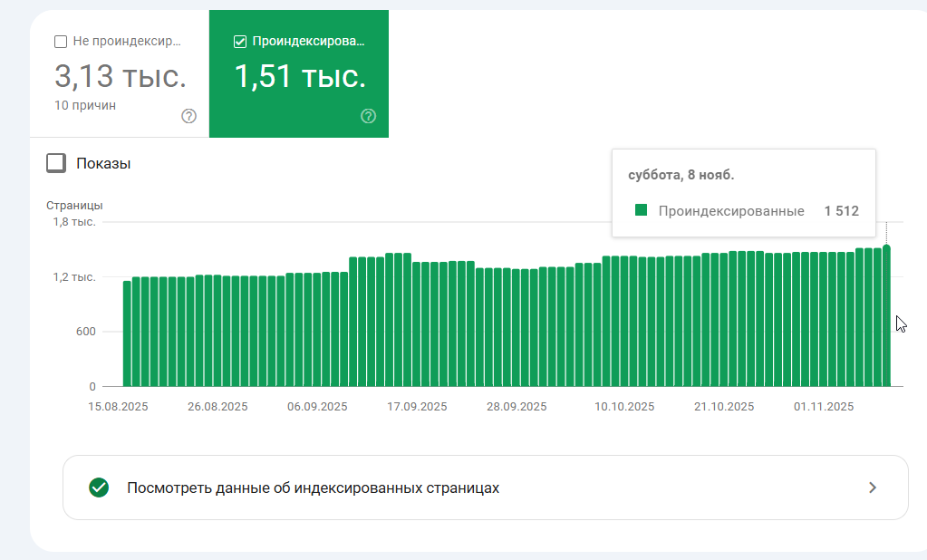Click the Страницы axis title
This screenshot has width=927, height=560.
74,205
